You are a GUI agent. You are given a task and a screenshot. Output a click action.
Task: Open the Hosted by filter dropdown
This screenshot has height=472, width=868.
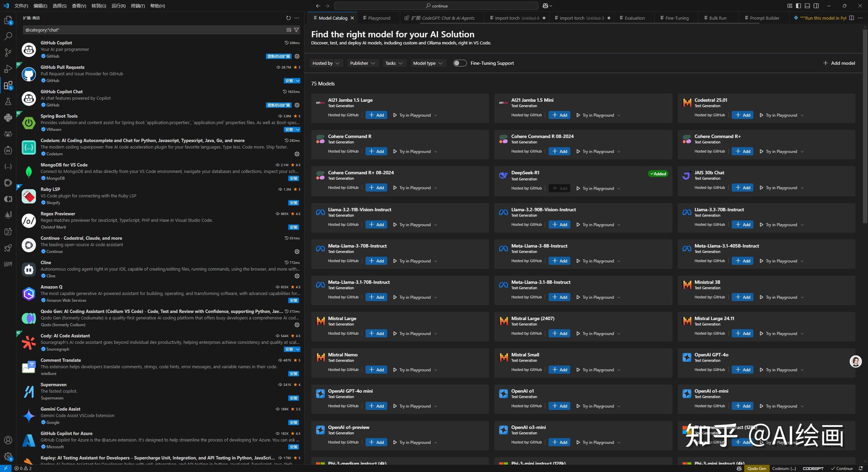[325, 63]
